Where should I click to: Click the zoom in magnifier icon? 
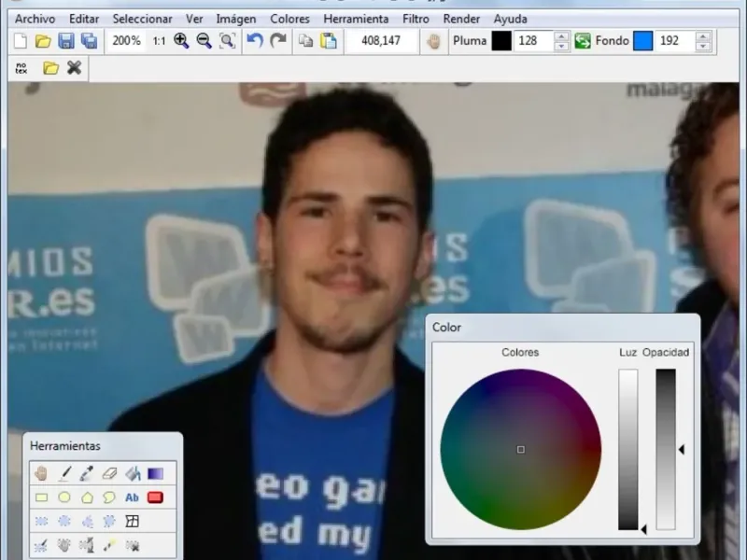coord(181,41)
